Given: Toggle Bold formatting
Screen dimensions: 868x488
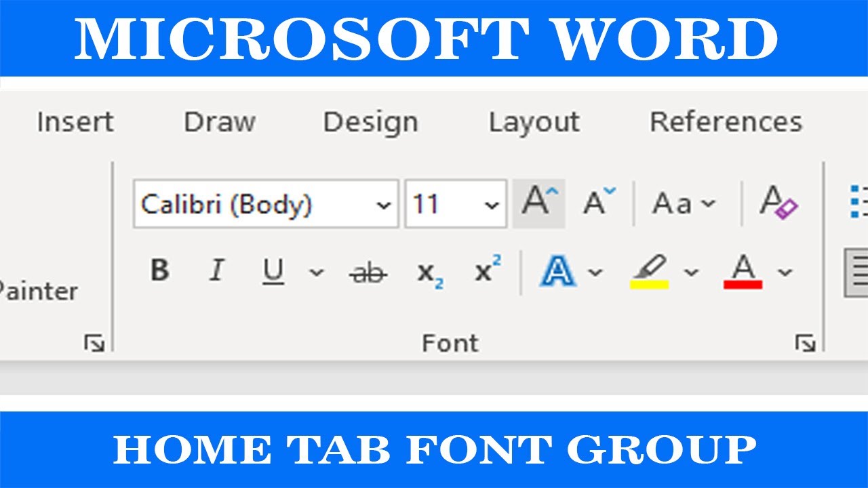Looking at the screenshot, I should tap(159, 272).
